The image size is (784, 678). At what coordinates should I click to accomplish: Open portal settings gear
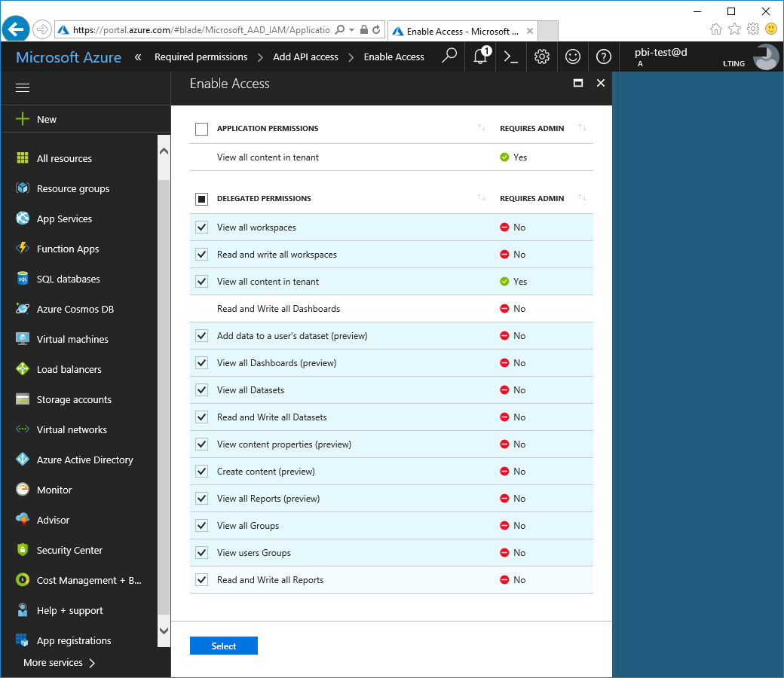(x=542, y=56)
